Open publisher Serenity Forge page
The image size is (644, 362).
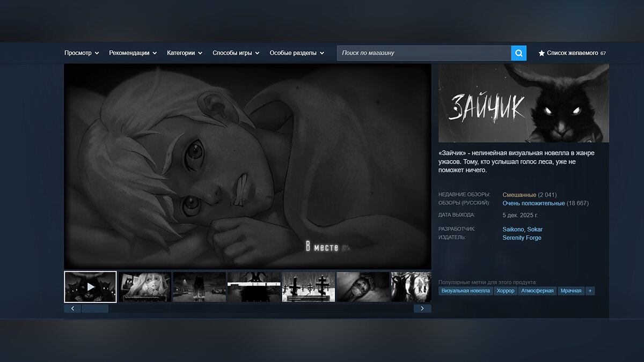[x=522, y=238]
